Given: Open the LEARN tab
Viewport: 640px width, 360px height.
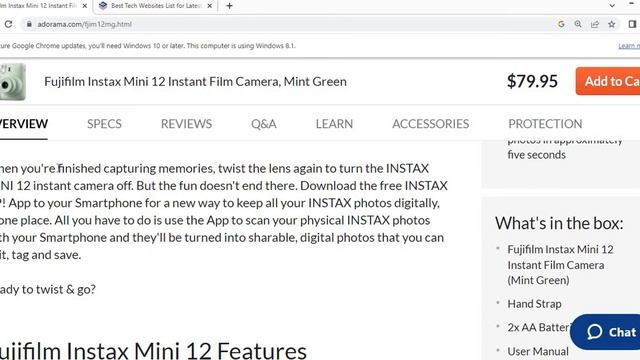Looking at the screenshot, I should tap(334, 124).
